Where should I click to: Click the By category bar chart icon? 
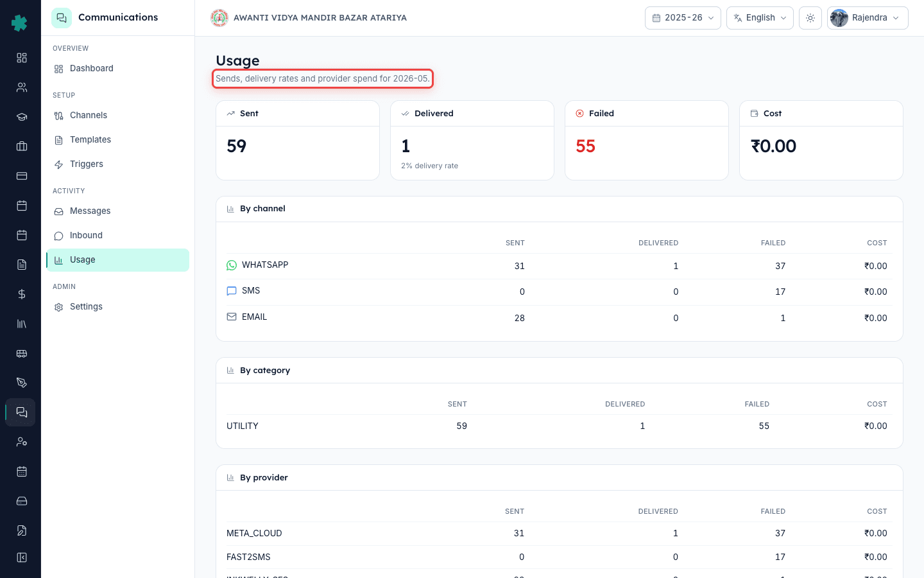click(x=231, y=371)
